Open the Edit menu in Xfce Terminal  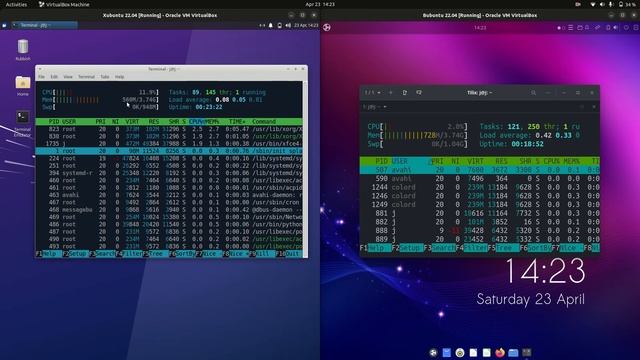54,77
